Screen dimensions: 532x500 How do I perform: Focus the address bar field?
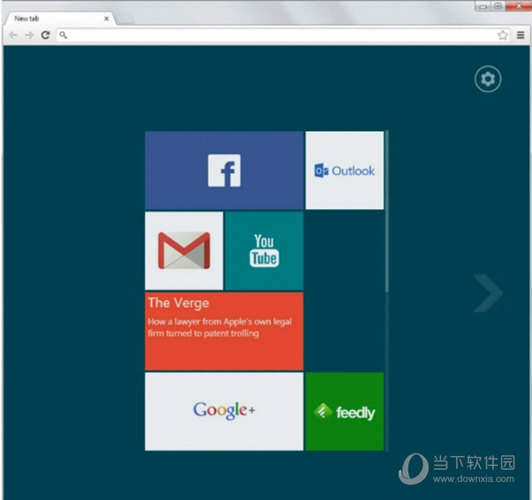[x=283, y=35]
